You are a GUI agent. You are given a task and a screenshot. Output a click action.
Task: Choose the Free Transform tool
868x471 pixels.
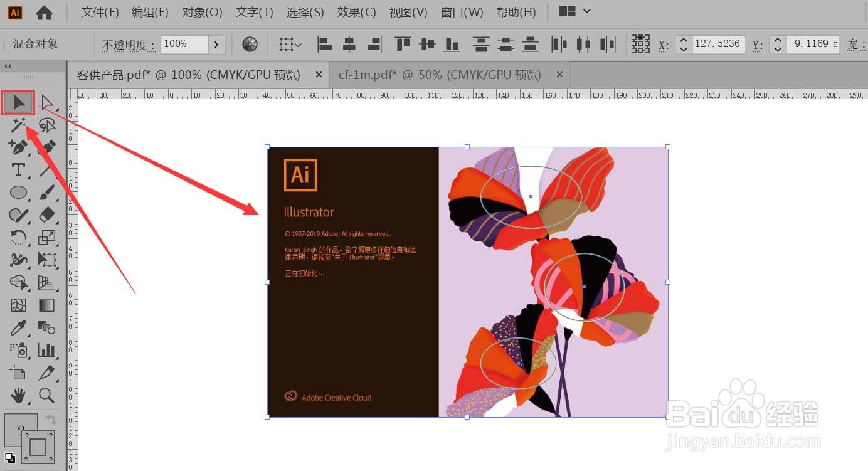[x=47, y=260]
